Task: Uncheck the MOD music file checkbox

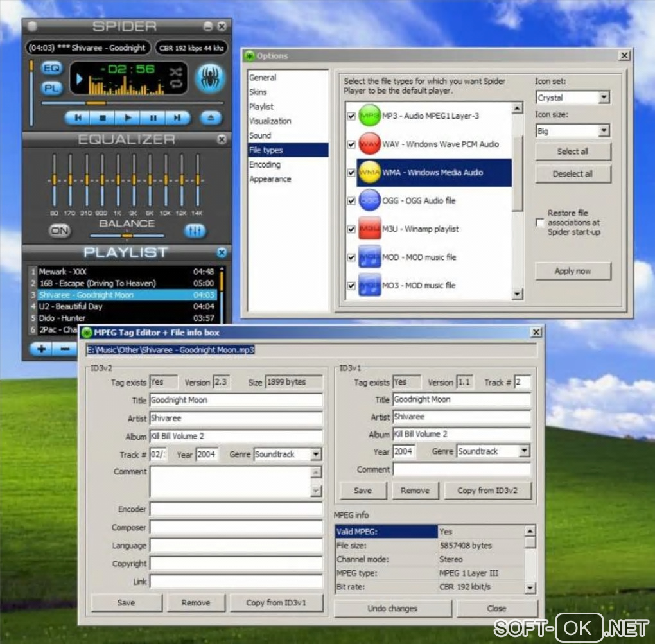Action: tap(351, 257)
